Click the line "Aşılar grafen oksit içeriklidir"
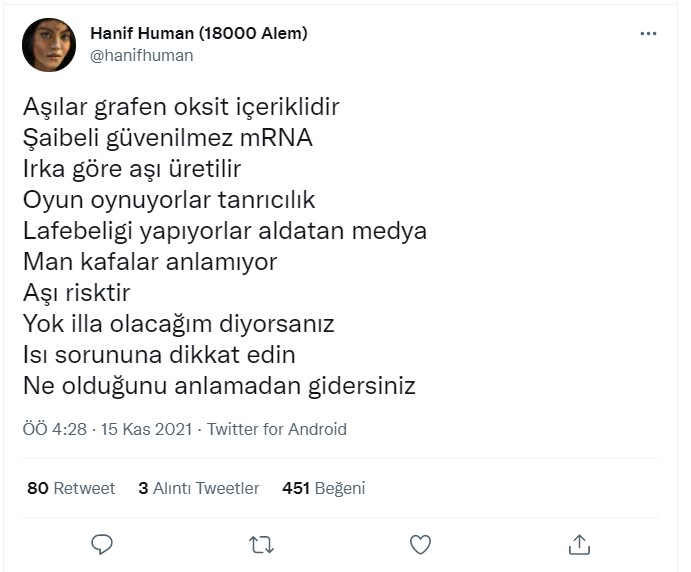The width and height of the screenshot is (691, 572). point(180,106)
